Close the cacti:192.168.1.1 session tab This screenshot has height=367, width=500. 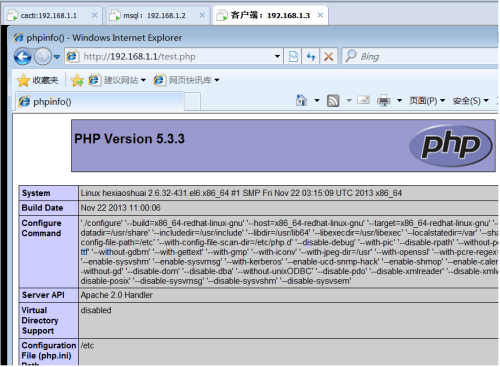pos(94,15)
